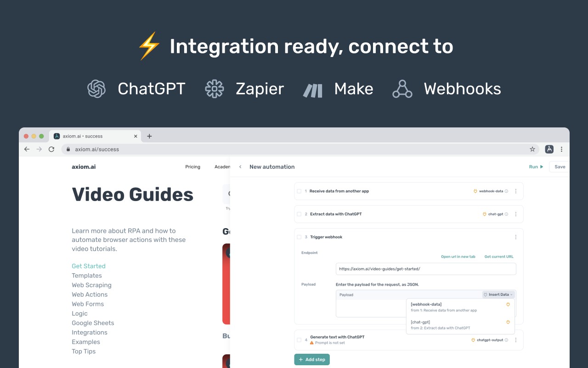This screenshot has width=588, height=368.
Task: Open the Pricing menu item
Action: point(192,167)
